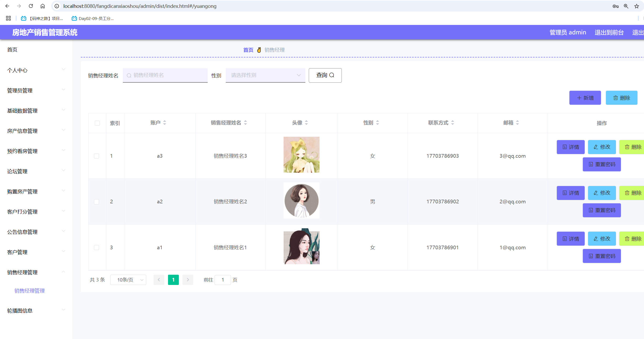The width and height of the screenshot is (644, 339).
Task: Open the 10条/页 page size dropdown
Action: pos(128,280)
